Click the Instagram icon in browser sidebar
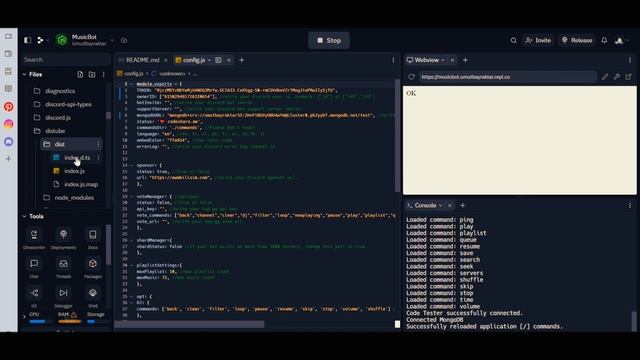The image size is (640, 360). click(9, 124)
